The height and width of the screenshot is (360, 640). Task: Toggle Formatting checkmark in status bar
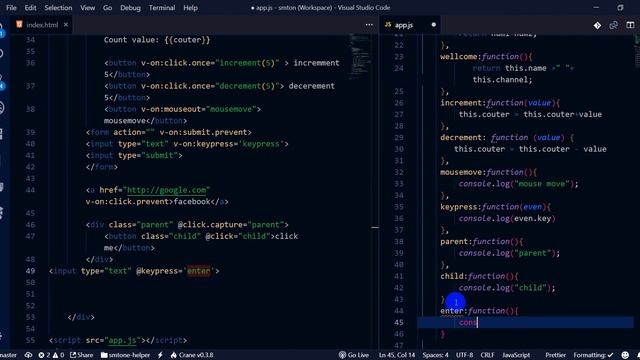593,355
